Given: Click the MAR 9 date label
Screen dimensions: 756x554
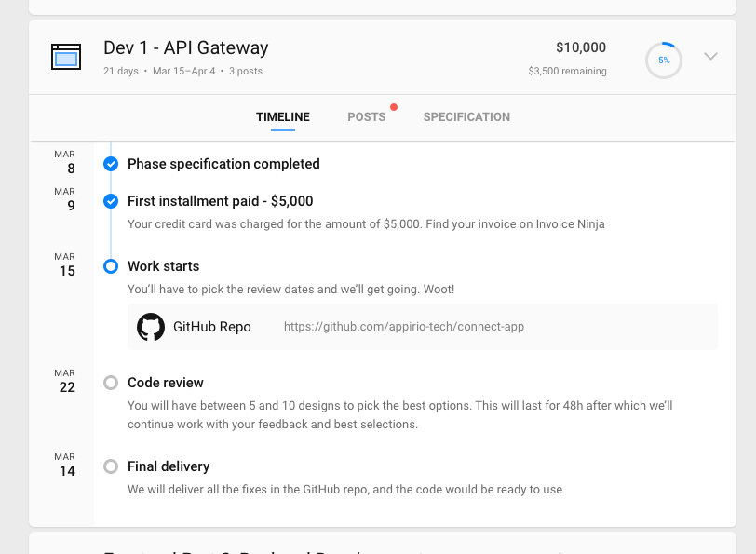Looking at the screenshot, I should 64,199.
